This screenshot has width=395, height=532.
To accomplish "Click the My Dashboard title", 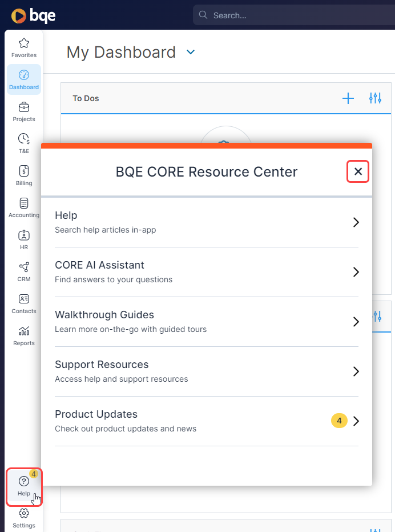I will 121,52.
